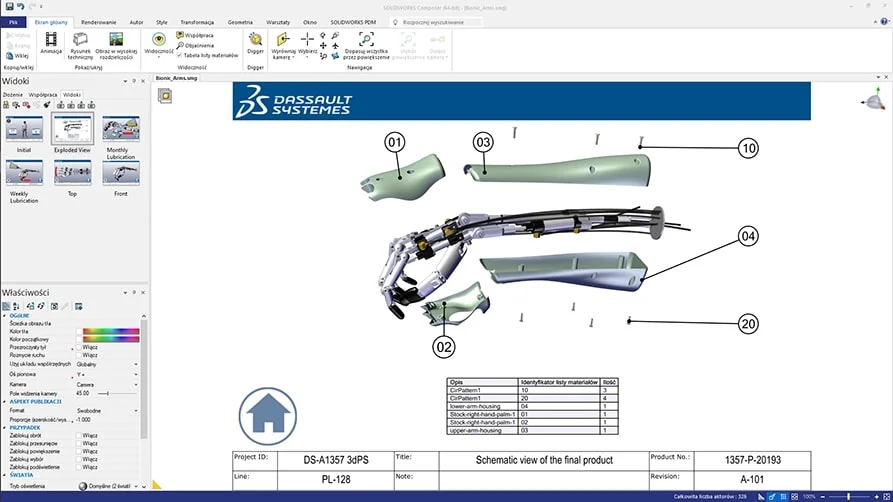Viewport: 893px width, 502px height.
Task: Collapse the ASPEKT PUBLIKACJI section
Action: coord(5,402)
